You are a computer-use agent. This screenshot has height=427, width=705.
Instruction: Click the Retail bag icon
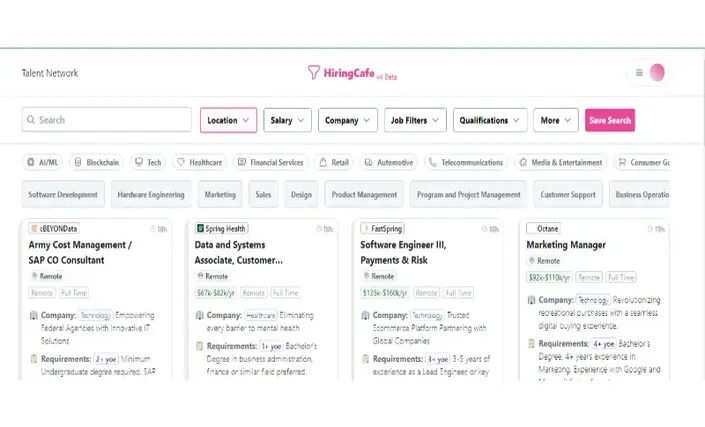pyautogui.click(x=323, y=162)
